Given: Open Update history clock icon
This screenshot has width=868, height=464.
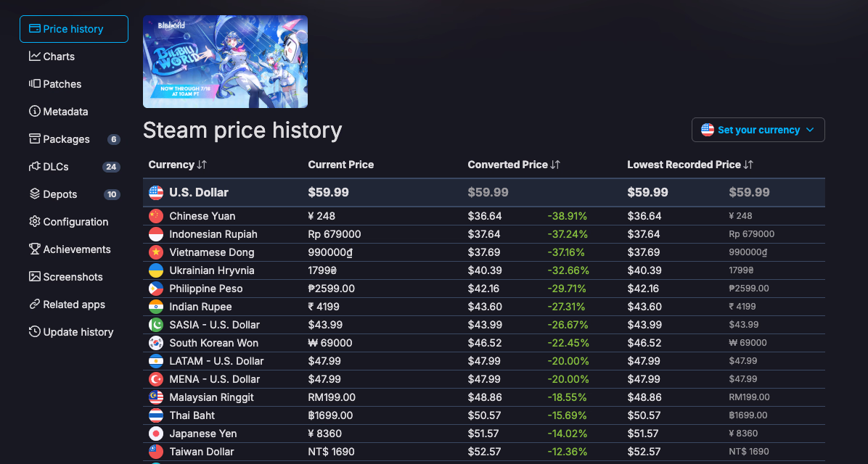Looking at the screenshot, I should [34, 332].
